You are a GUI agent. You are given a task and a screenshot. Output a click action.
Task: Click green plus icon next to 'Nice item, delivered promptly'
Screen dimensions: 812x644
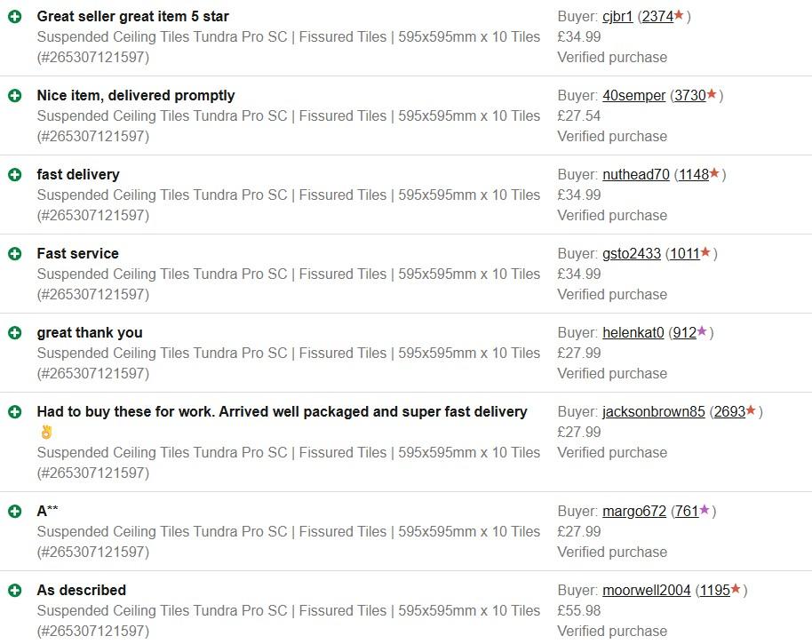coord(15,96)
